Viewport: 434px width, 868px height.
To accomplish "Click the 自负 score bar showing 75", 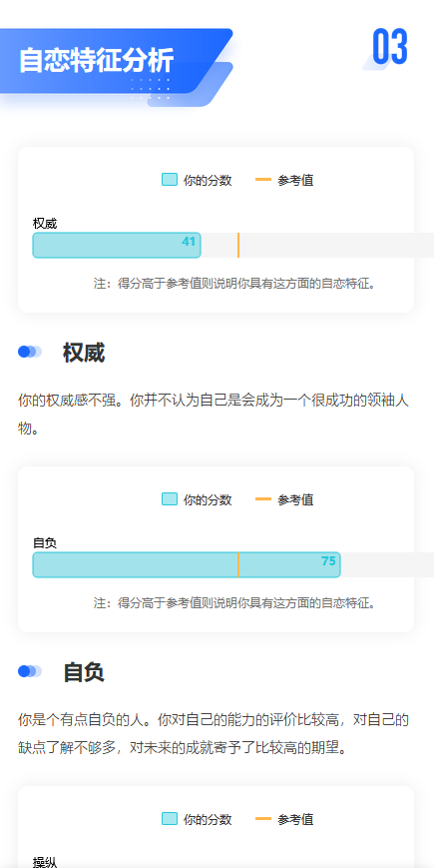I will coord(187,564).
